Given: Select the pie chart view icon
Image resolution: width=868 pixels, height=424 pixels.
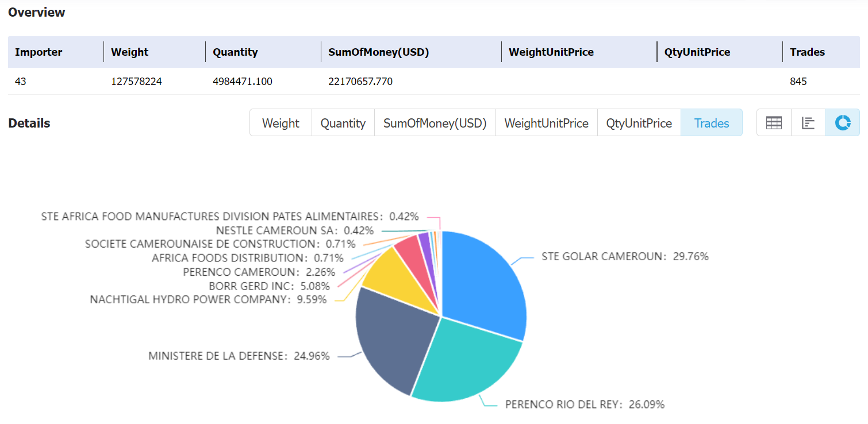Looking at the screenshot, I should (x=843, y=123).
